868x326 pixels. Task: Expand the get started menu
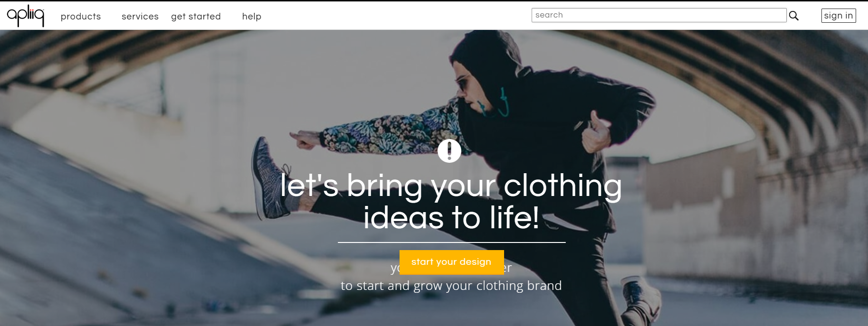(196, 17)
